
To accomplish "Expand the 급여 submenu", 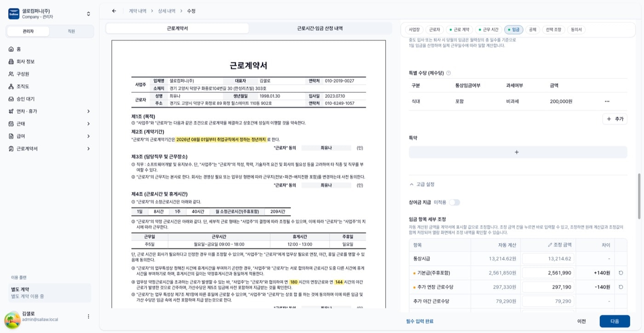I will pos(88,136).
